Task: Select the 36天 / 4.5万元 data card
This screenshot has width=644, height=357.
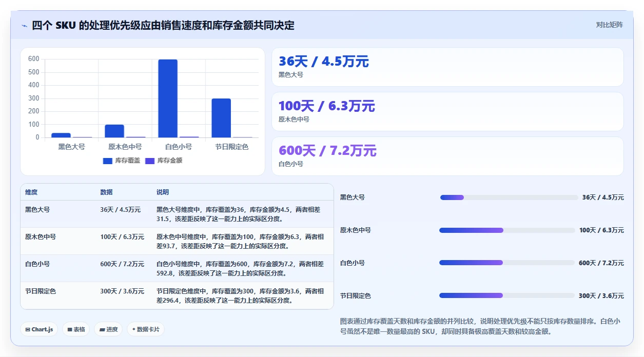Action: tap(447, 67)
